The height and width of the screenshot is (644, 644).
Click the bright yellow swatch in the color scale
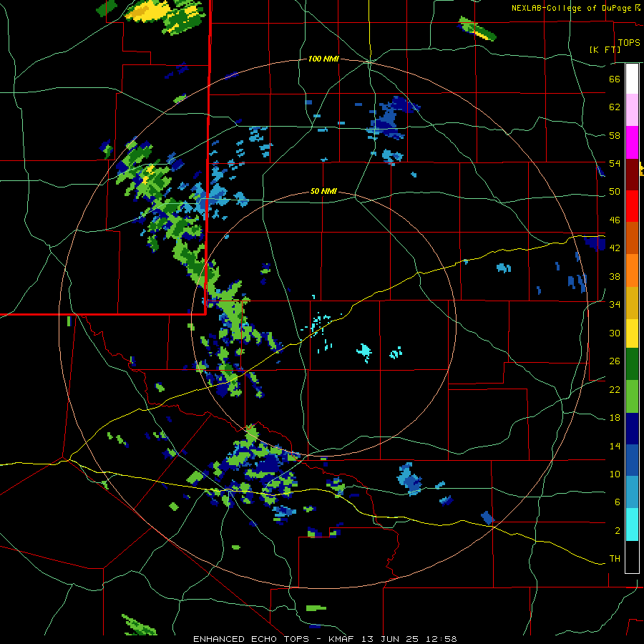coord(632,333)
